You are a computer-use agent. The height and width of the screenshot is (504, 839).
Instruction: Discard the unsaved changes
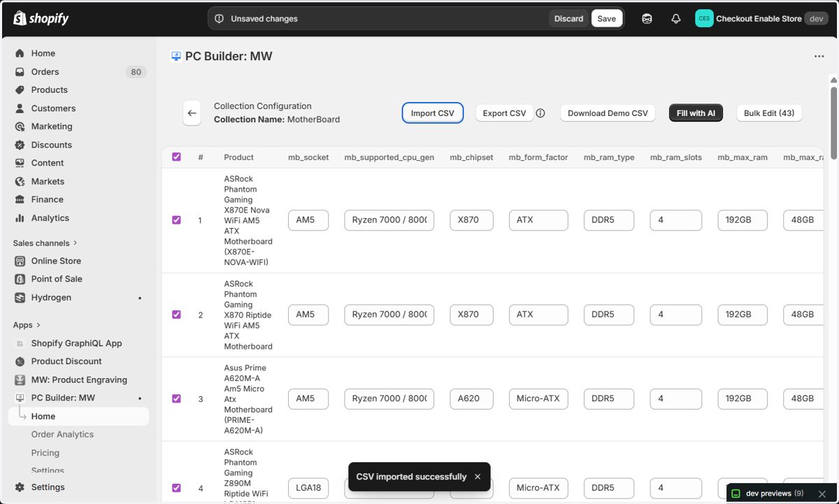pos(568,19)
